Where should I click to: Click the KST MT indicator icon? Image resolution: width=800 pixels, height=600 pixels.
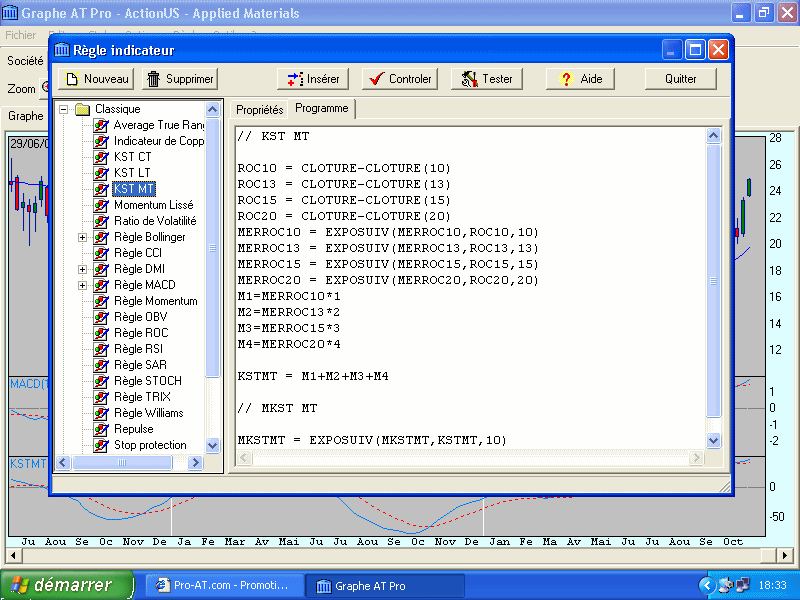click(x=101, y=189)
